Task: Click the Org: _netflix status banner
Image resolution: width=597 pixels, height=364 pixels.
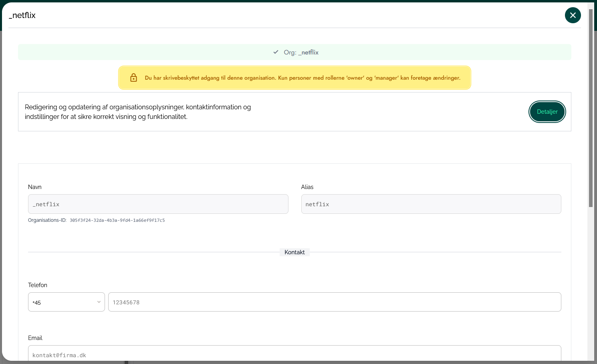Action: (x=294, y=52)
